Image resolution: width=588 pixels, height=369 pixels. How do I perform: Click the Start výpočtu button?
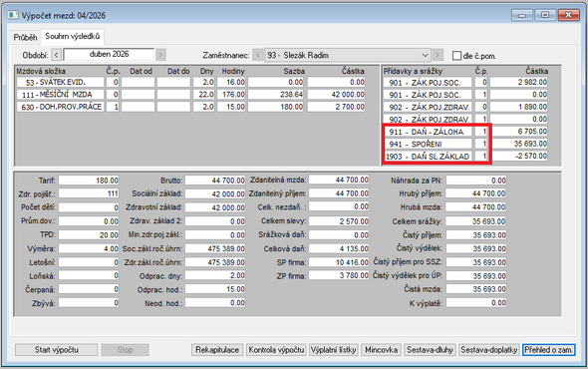coord(56,350)
